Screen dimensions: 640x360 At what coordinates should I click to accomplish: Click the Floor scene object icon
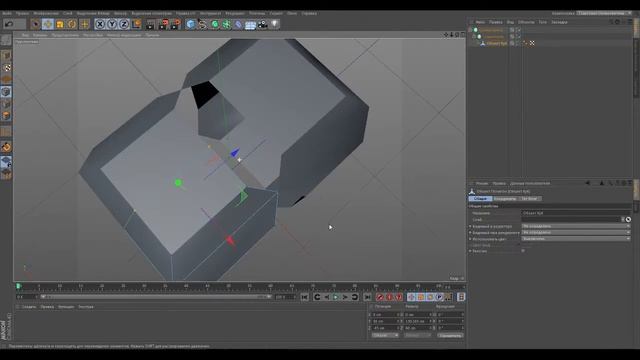point(250,24)
